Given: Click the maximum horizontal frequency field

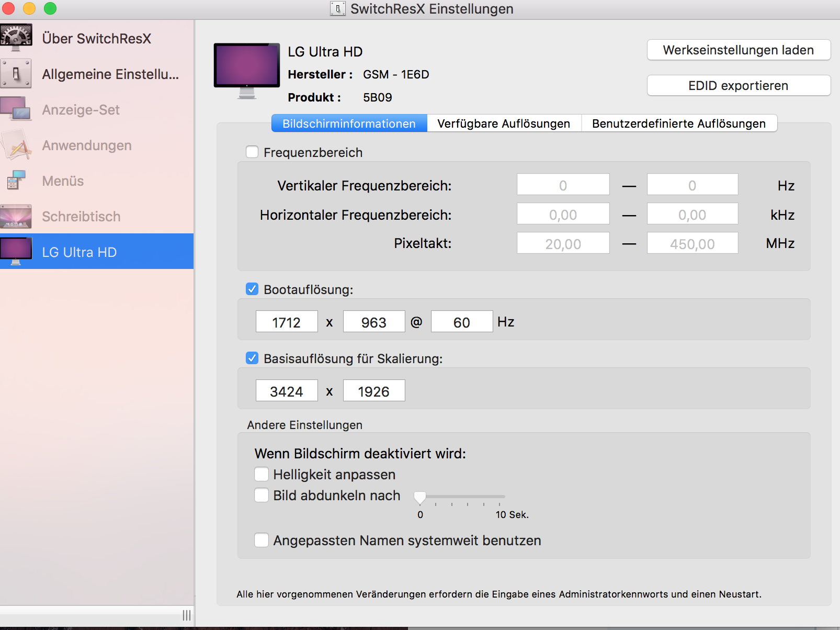Looking at the screenshot, I should (693, 214).
